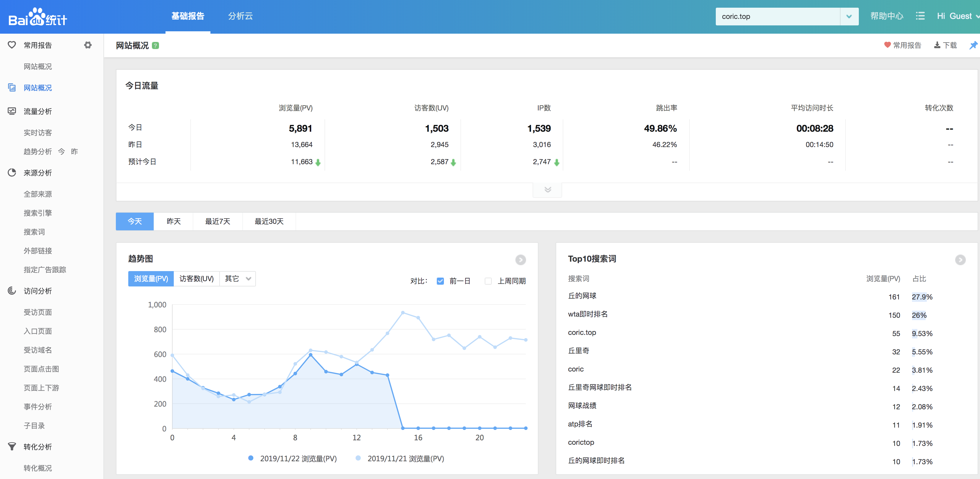
Task: Click the 下载 download icon
Action: coord(937,45)
